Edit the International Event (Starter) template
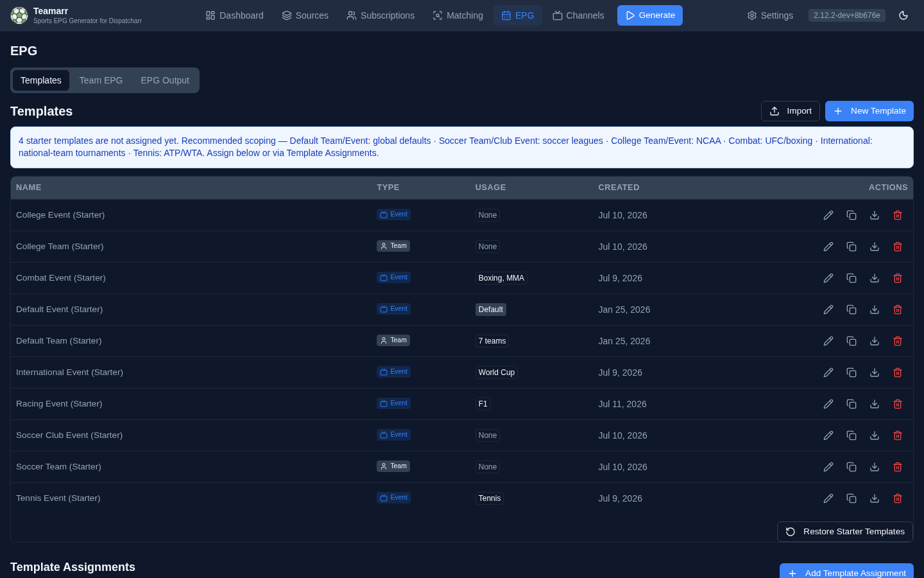This screenshot has height=578, width=924. (x=828, y=372)
